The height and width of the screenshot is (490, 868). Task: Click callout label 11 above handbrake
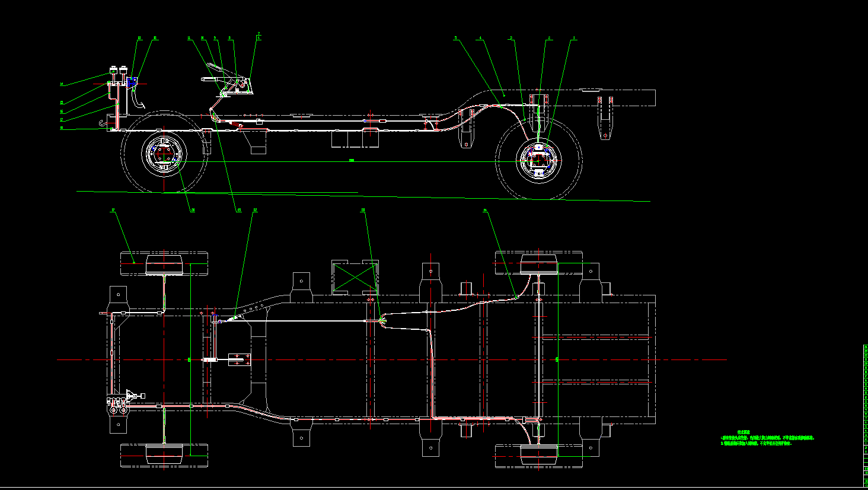tap(189, 38)
